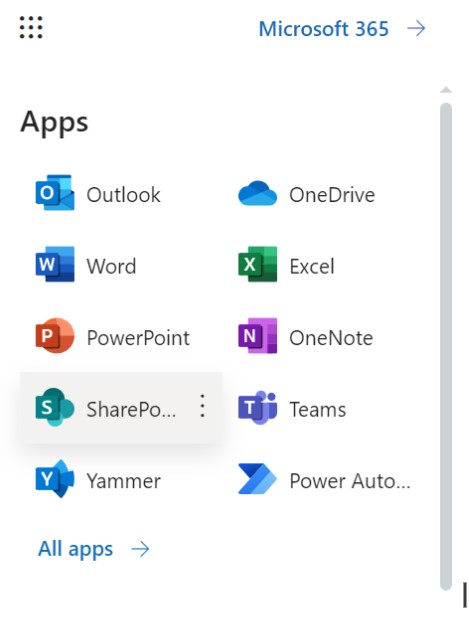Click the Teams text label
Viewport: 469px width, 619px height.
[x=317, y=409]
